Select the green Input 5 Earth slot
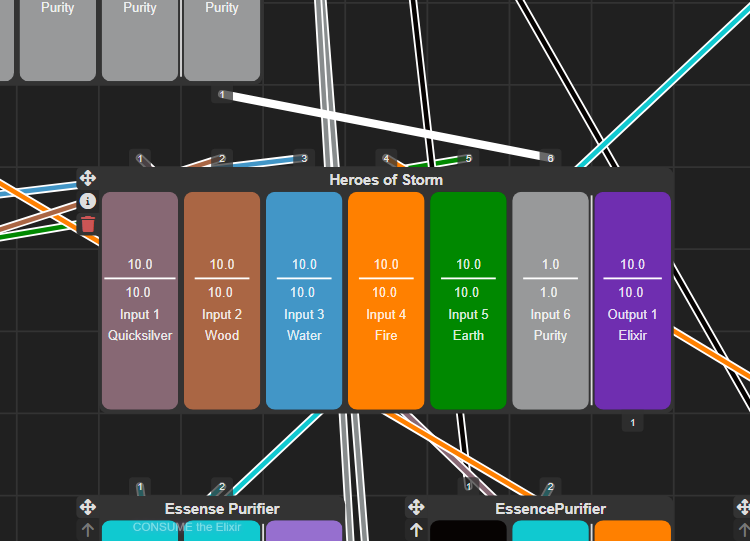This screenshot has width=750, height=541. click(x=468, y=301)
